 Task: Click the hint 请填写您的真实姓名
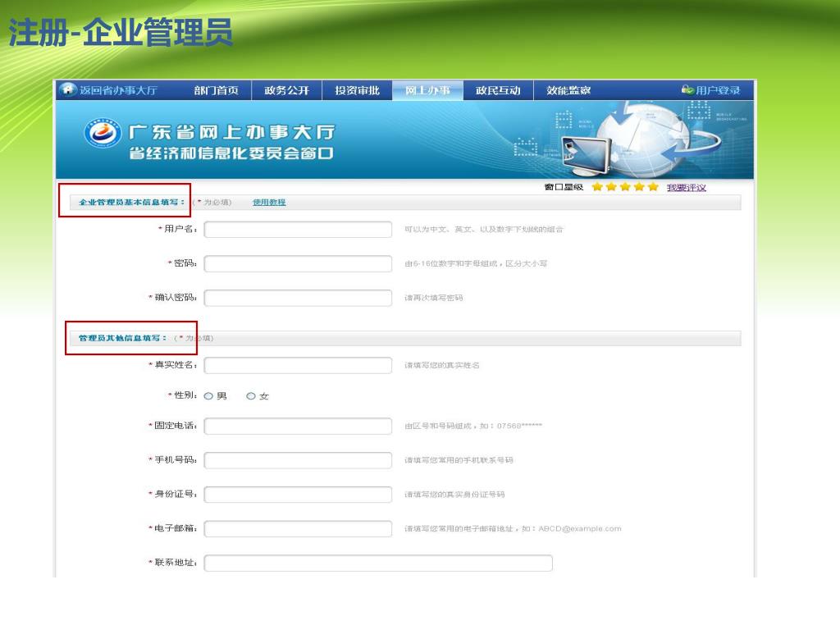tap(442, 365)
